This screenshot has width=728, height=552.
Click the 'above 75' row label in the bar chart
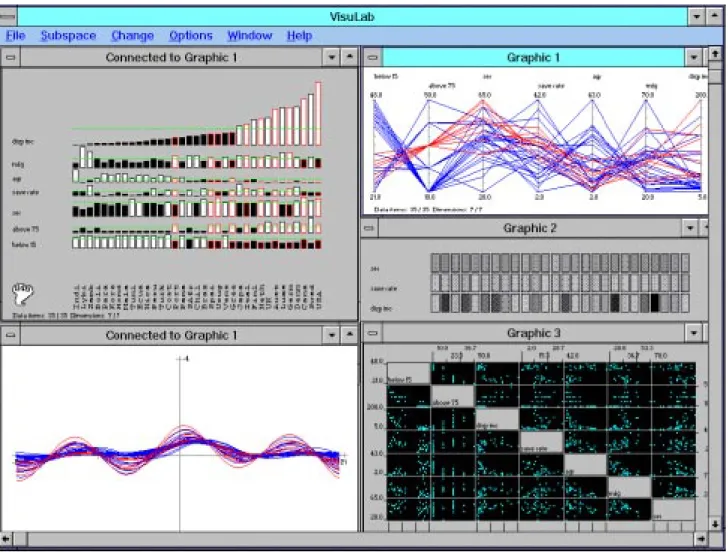pos(26,229)
